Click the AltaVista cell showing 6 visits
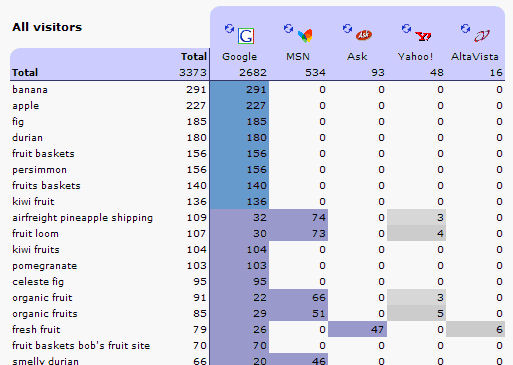513x365 pixels. [x=475, y=329]
